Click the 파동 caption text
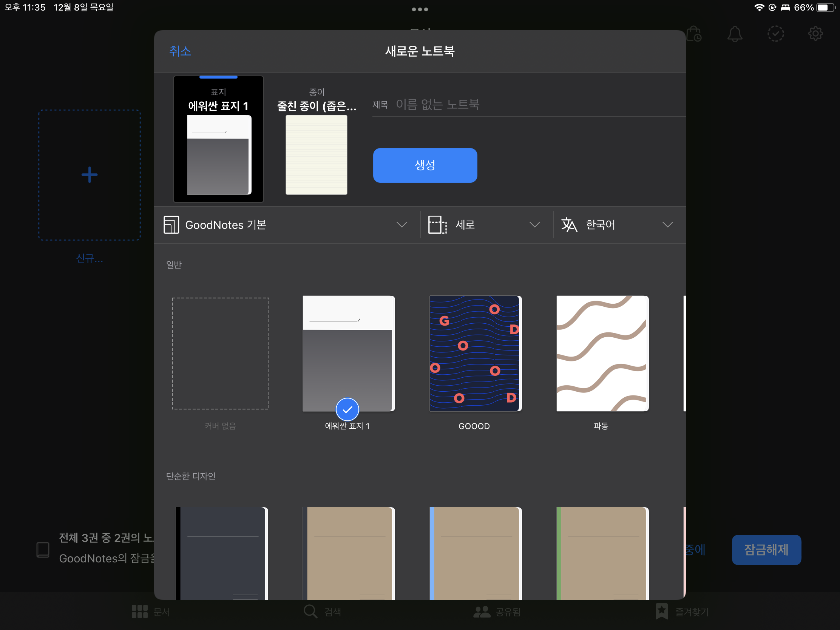 pyautogui.click(x=601, y=426)
